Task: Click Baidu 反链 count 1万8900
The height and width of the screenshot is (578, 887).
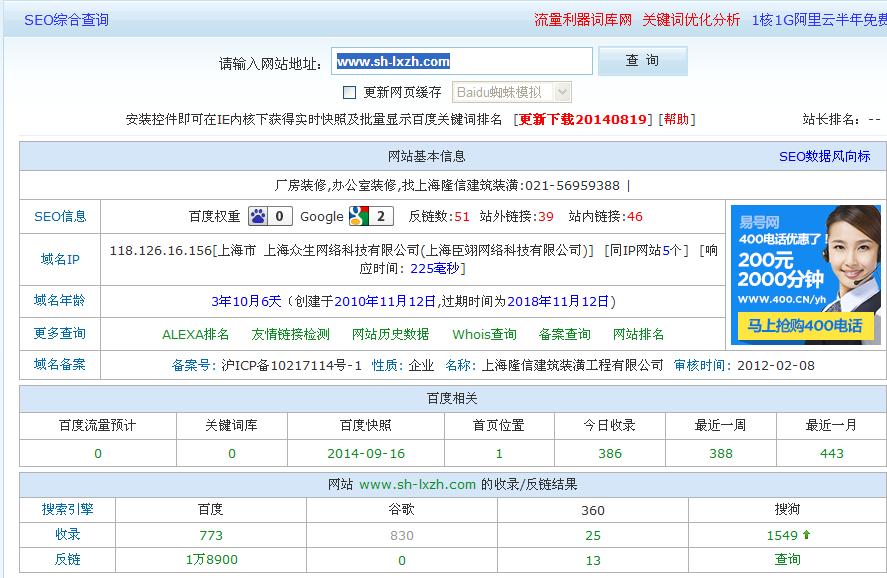Action: (212, 559)
